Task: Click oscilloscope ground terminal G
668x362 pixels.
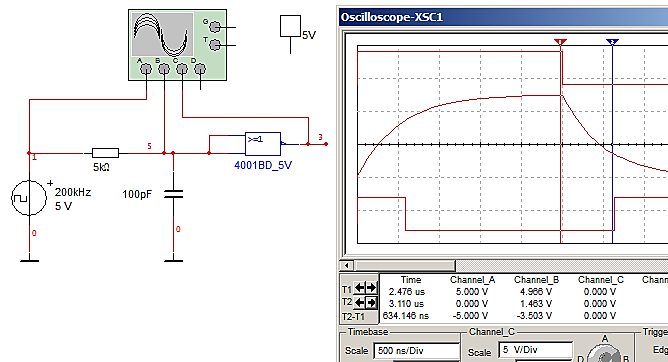Action: point(215,27)
